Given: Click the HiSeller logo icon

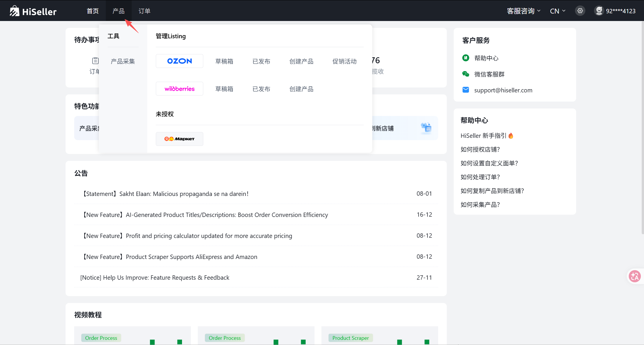Looking at the screenshot, I should click(14, 11).
